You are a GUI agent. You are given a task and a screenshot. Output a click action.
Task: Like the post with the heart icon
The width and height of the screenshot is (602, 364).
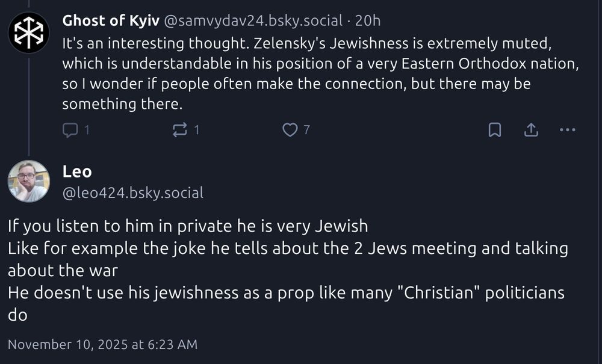coord(290,129)
